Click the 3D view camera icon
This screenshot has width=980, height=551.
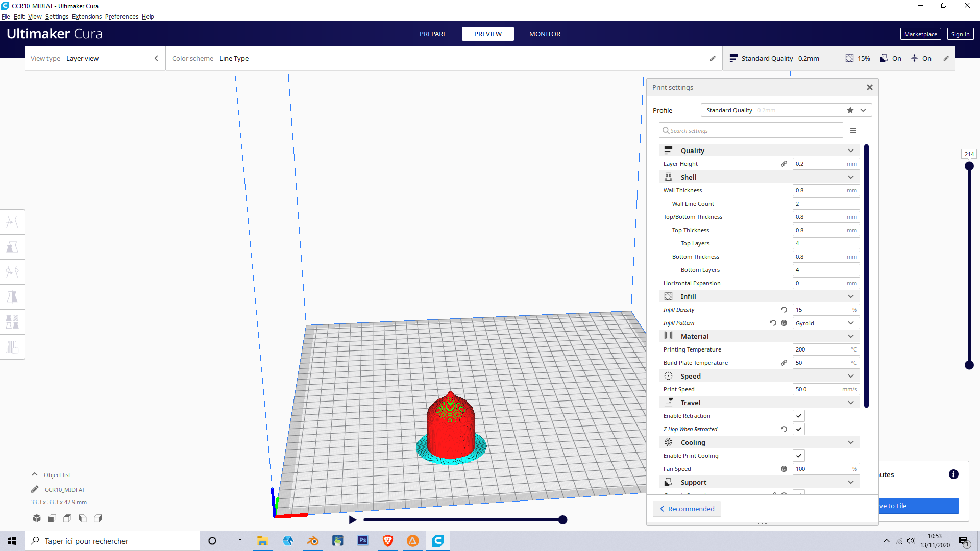point(37,518)
